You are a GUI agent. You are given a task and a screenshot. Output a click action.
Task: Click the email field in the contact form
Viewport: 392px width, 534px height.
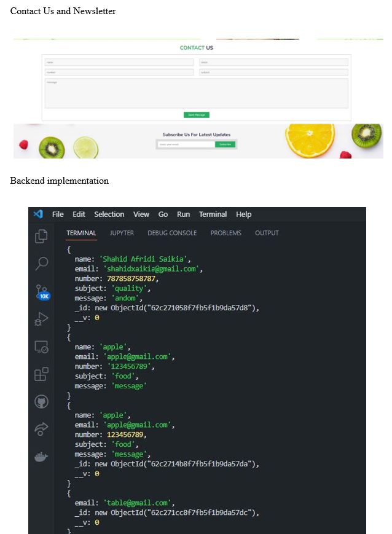coord(274,62)
